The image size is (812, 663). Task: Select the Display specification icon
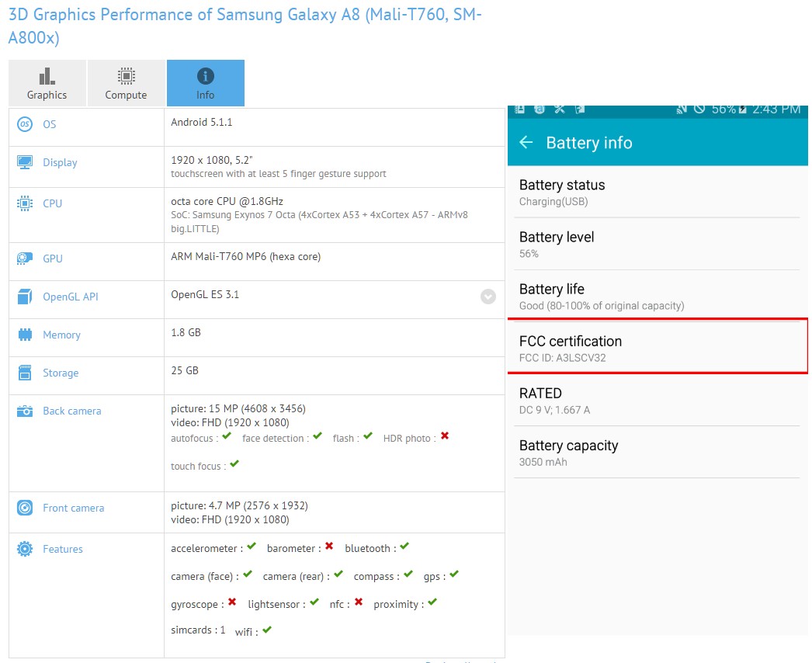[x=24, y=162]
